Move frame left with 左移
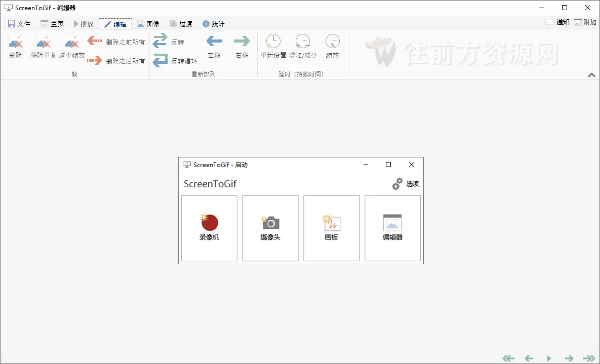 [x=214, y=46]
